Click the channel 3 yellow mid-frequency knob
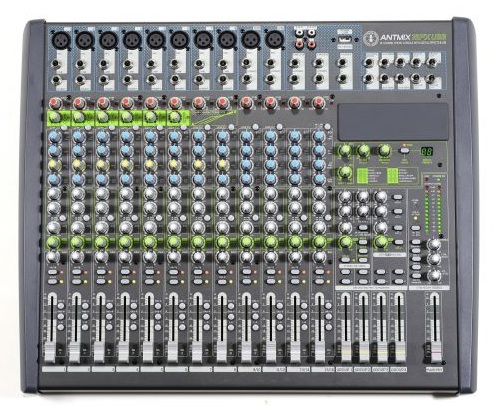Screen dimensions: 494x411 [103, 165]
